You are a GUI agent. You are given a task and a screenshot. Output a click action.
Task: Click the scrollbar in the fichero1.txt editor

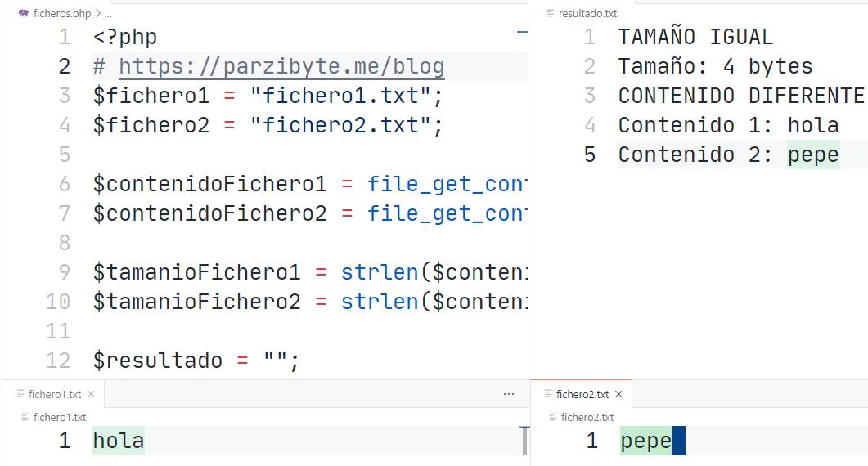524,441
